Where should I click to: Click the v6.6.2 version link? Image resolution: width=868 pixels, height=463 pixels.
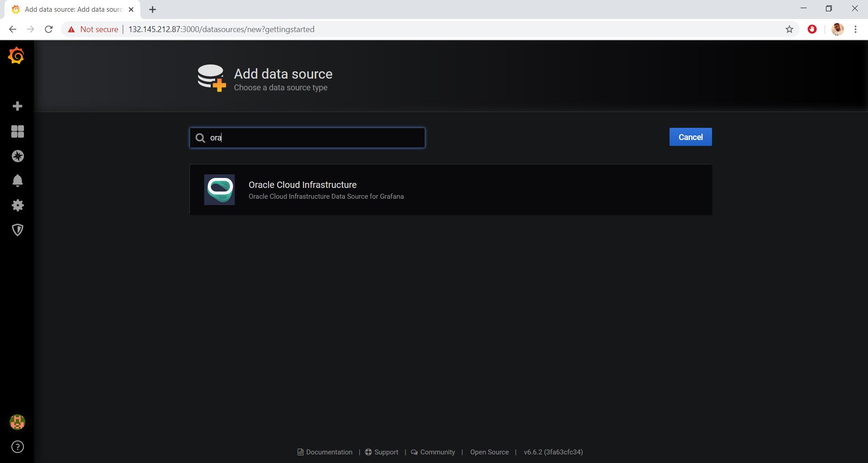click(x=553, y=452)
